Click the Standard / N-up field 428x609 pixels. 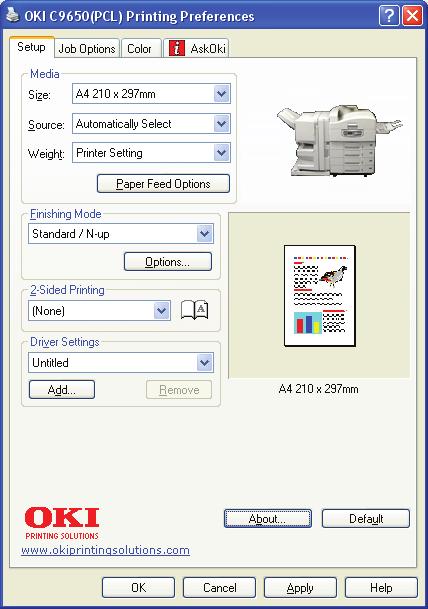point(120,234)
